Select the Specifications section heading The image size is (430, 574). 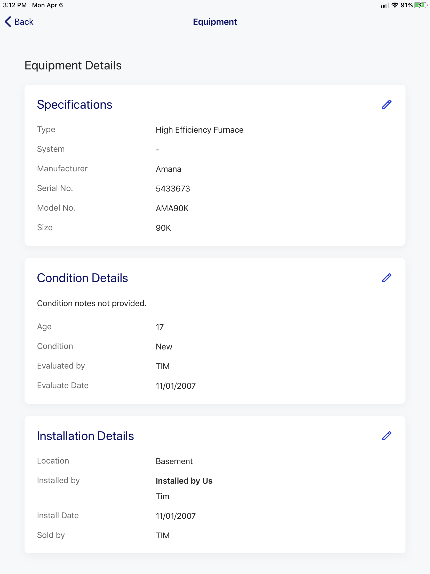75,105
